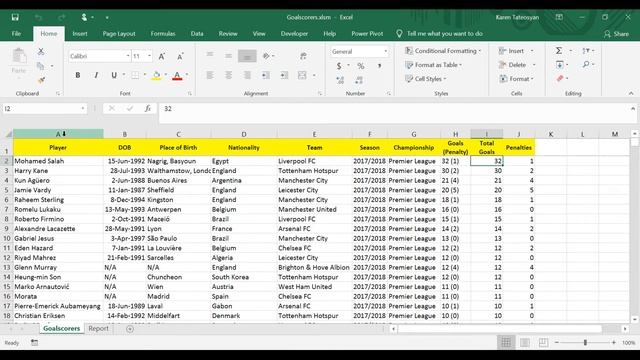
Task: Click the Format Painter brush icon
Action: pyautogui.click(x=41, y=80)
